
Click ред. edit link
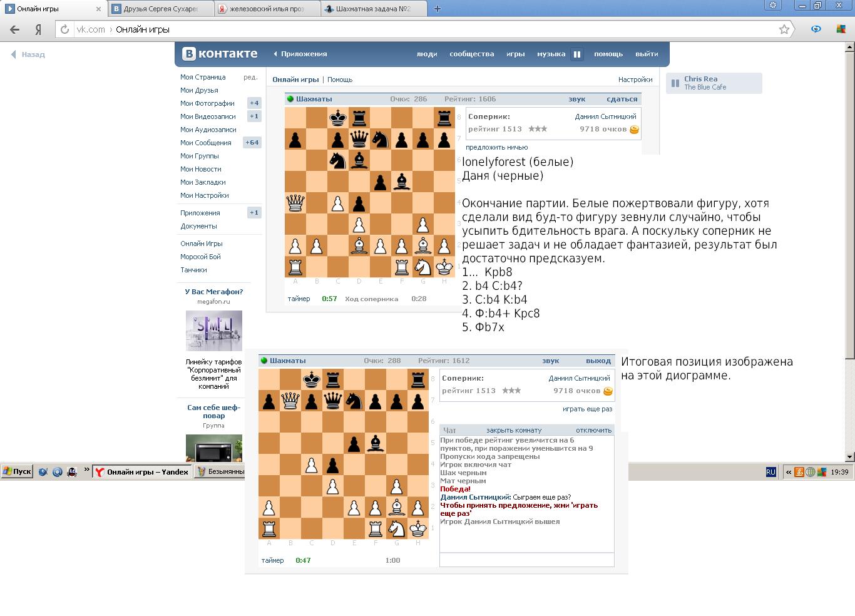(250, 77)
